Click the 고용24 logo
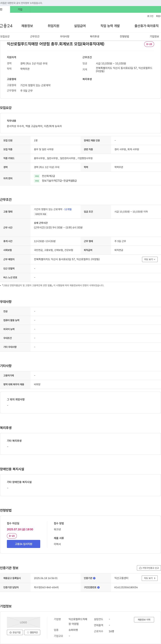 [x=6, y=26]
